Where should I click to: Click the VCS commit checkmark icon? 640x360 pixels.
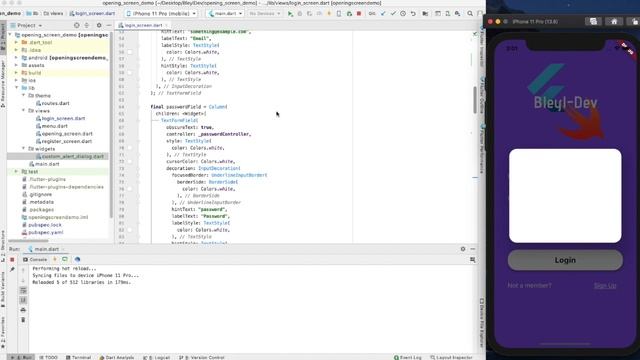point(393,13)
